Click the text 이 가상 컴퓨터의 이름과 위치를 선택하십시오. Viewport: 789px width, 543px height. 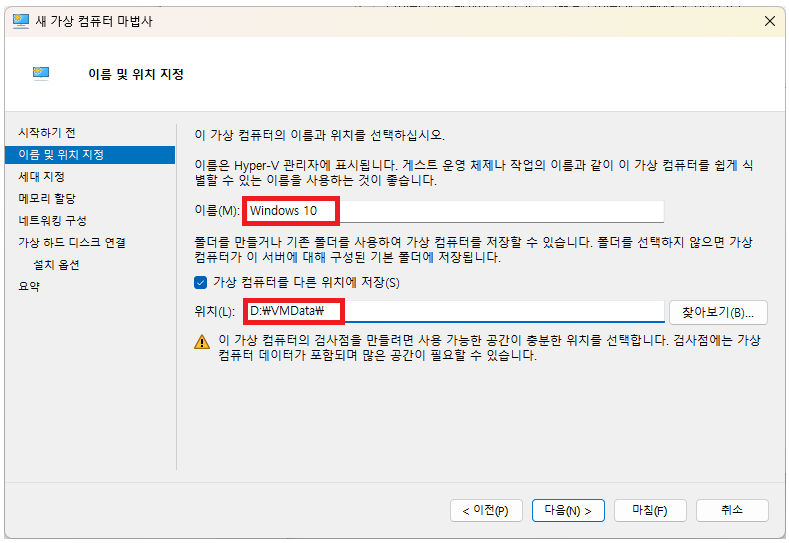pos(320,135)
